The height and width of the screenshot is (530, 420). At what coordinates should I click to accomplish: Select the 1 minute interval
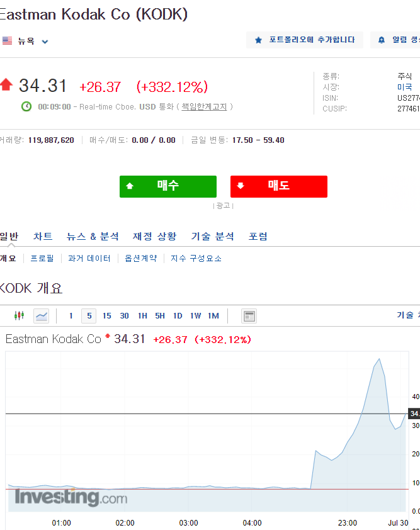coord(71,316)
